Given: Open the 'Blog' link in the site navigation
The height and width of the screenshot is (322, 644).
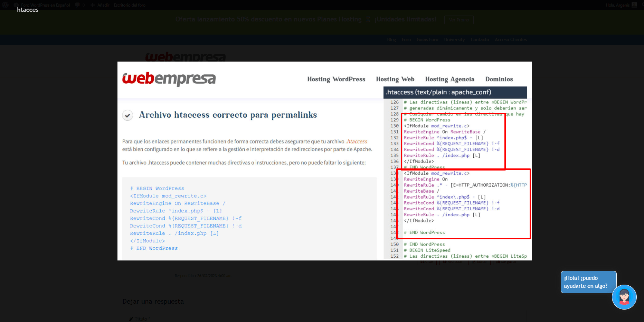Looking at the screenshot, I should (x=391, y=39).
